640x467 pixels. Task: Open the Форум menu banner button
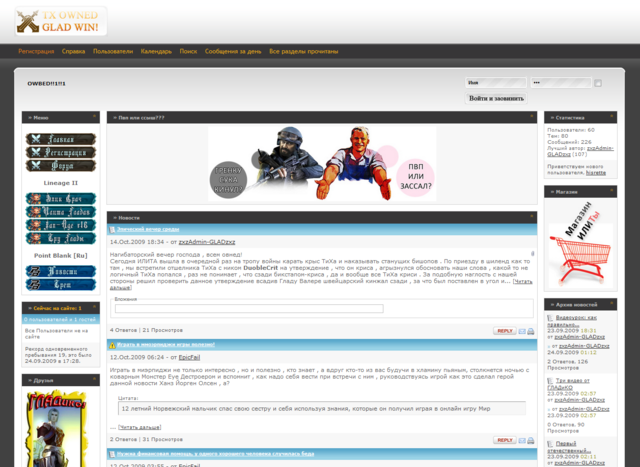tap(61, 166)
